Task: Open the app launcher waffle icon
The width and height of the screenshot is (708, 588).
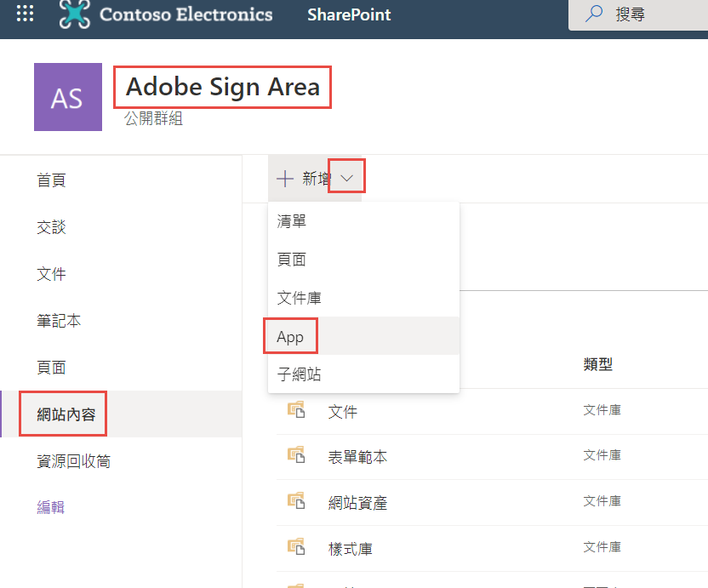Action: point(26,14)
